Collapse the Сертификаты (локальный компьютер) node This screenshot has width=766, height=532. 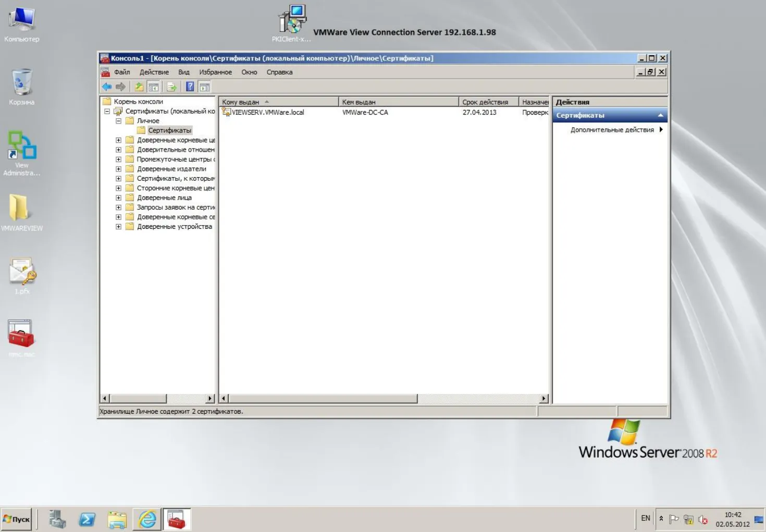click(107, 111)
